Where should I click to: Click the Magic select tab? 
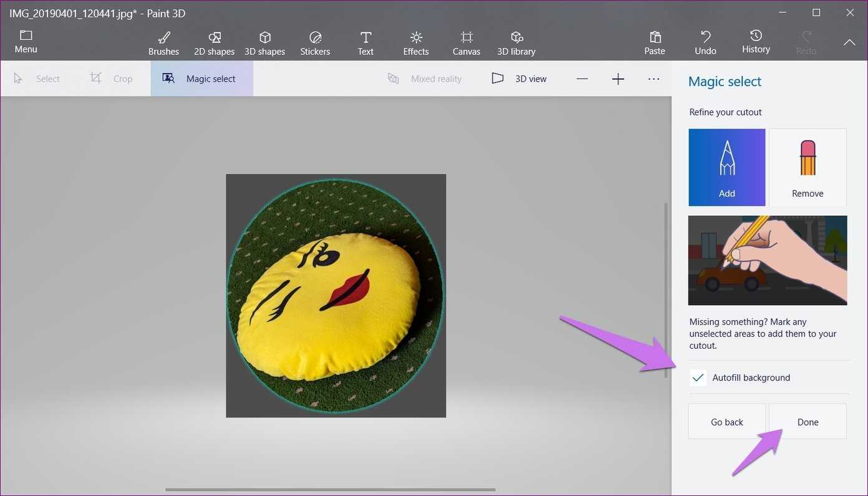[201, 79]
